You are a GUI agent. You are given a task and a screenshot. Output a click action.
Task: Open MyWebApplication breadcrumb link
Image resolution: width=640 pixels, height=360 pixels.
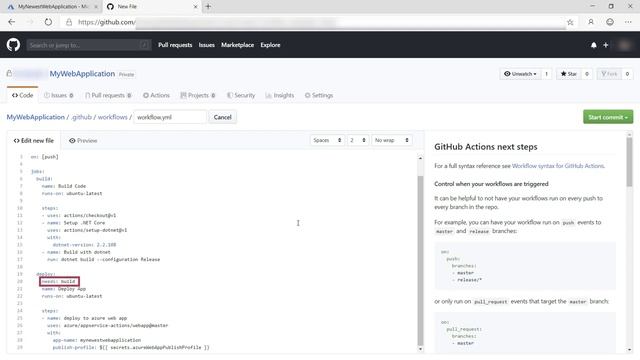36,117
